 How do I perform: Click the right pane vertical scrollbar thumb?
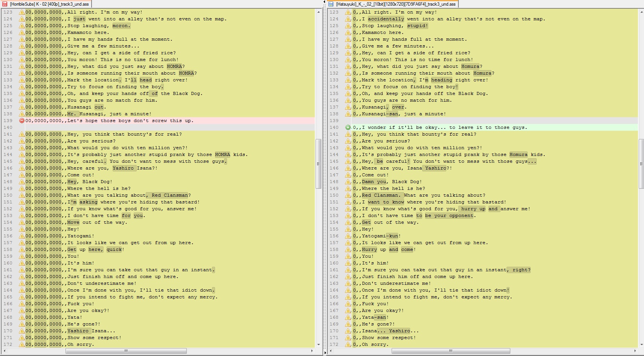pos(641,163)
